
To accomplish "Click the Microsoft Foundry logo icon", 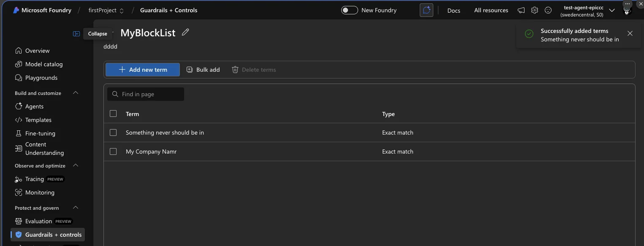I will (16, 10).
